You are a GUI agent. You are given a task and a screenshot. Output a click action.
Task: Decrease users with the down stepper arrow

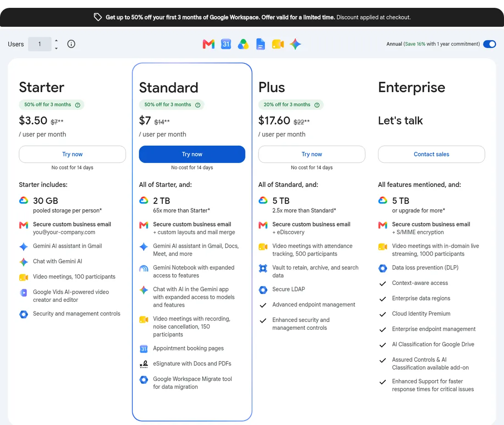(56, 48)
